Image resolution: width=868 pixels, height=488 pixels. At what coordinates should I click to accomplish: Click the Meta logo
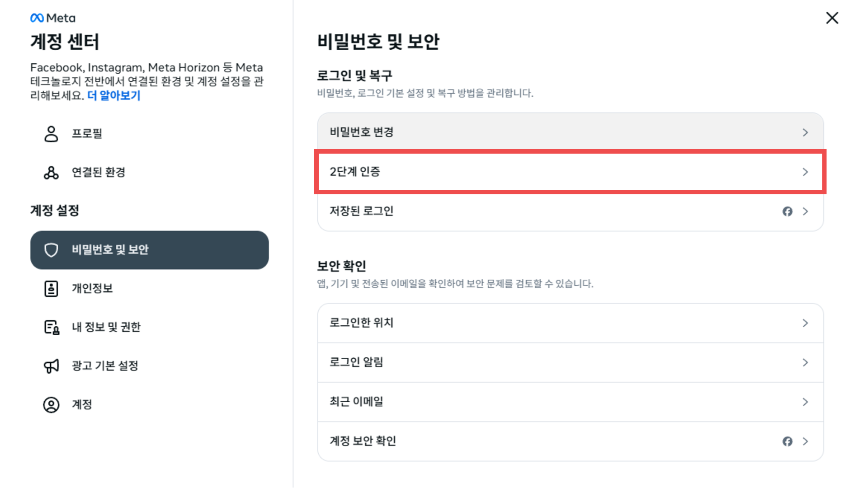tap(52, 18)
